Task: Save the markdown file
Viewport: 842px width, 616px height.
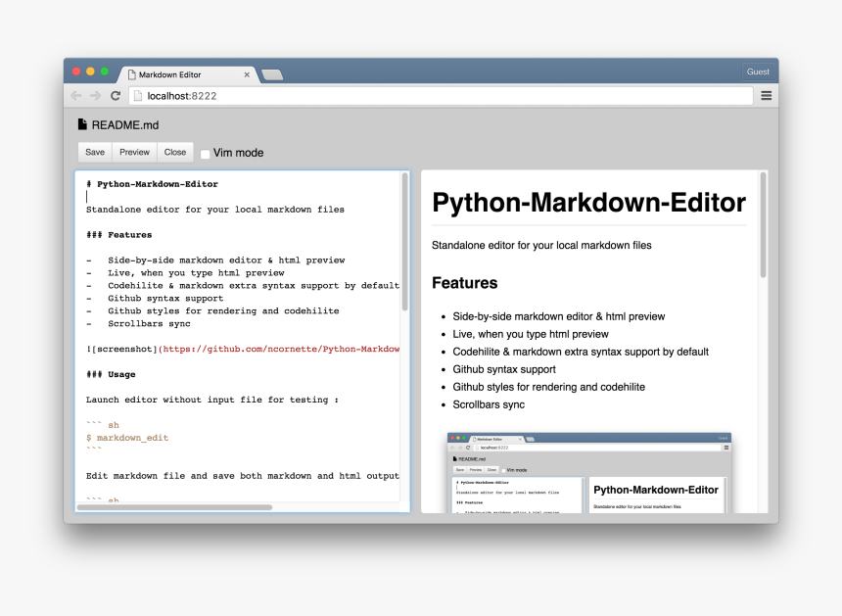Action: click(95, 152)
